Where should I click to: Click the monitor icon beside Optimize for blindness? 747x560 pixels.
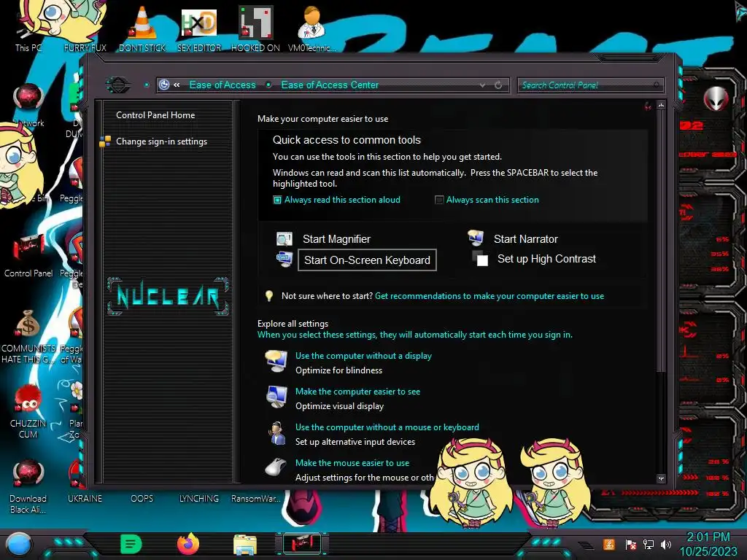(x=276, y=362)
